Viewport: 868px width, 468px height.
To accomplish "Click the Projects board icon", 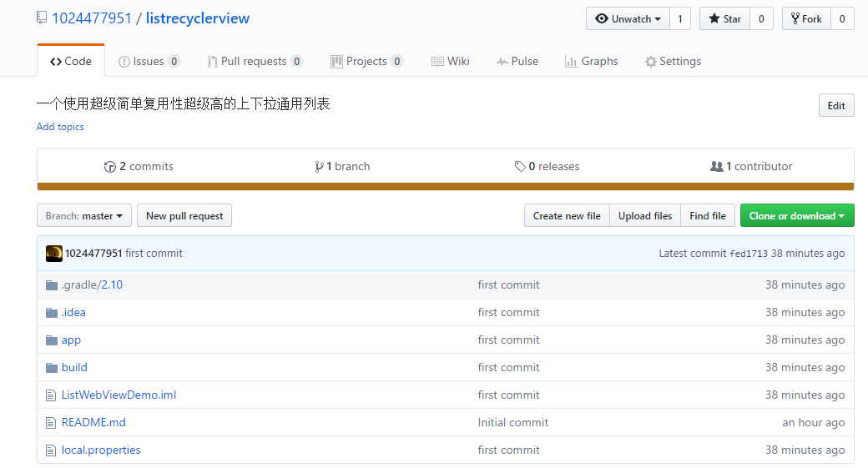I will 336,62.
